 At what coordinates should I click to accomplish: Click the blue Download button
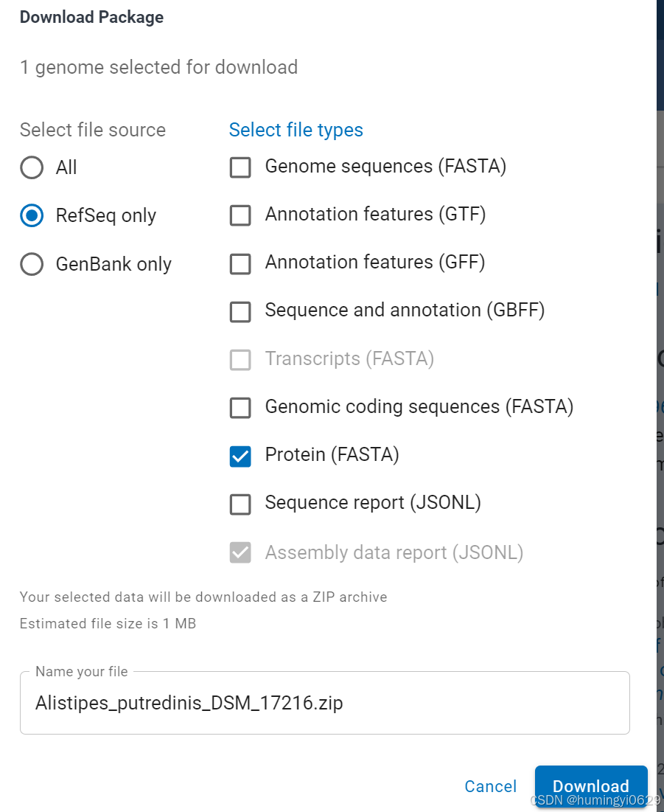click(x=590, y=786)
